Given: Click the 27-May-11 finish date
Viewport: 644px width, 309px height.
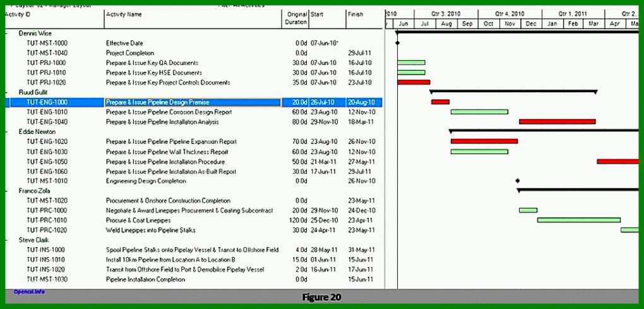Looking at the screenshot, I should coord(361,162).
